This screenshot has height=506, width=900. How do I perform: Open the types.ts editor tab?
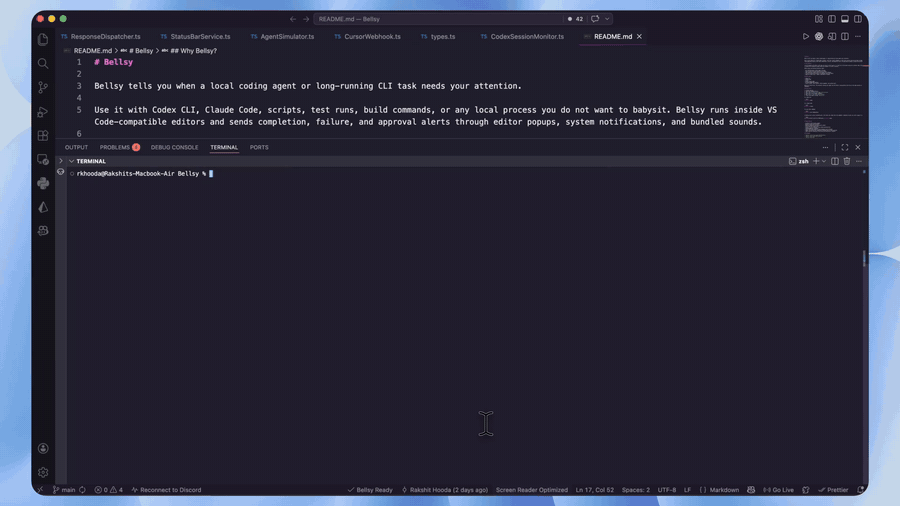tap(439, 36)
